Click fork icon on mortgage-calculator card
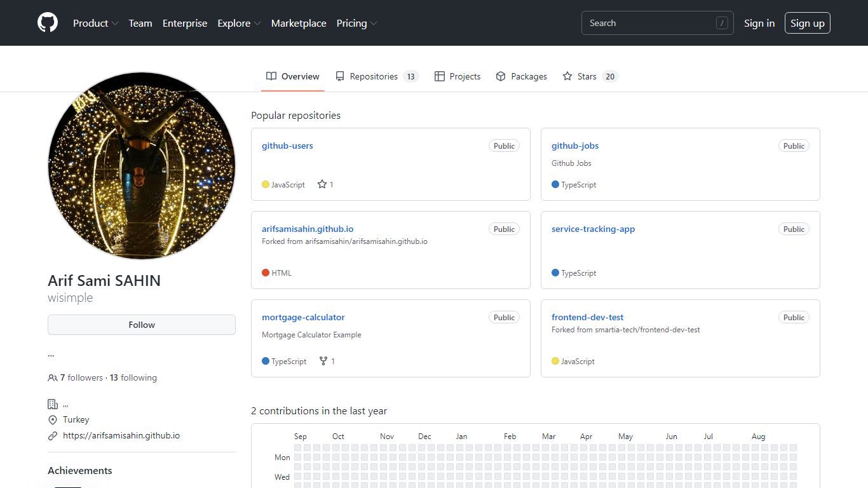The width and height of the screenshot is (868, 488). (x=323, y=361)
